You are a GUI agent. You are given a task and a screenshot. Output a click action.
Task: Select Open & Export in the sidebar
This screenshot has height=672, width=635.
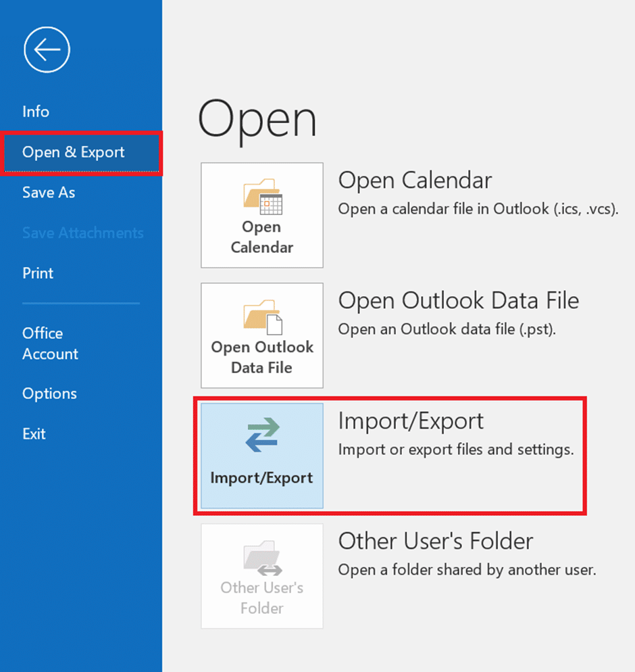[73, 152]
